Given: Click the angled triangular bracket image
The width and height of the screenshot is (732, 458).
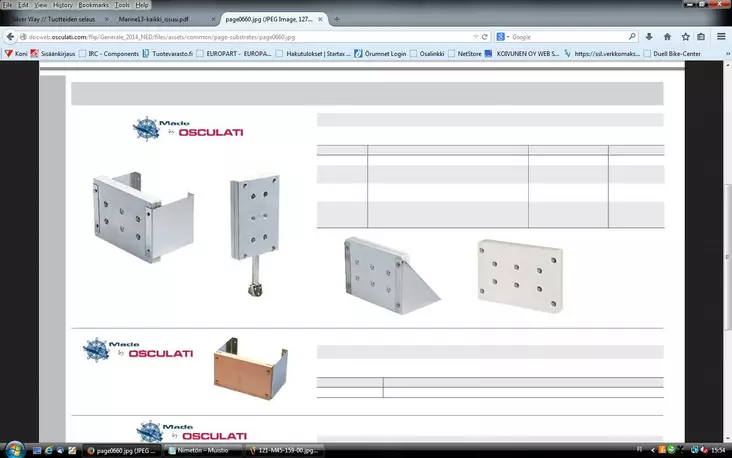Looking at the screenshot, I should click(392, 275).
